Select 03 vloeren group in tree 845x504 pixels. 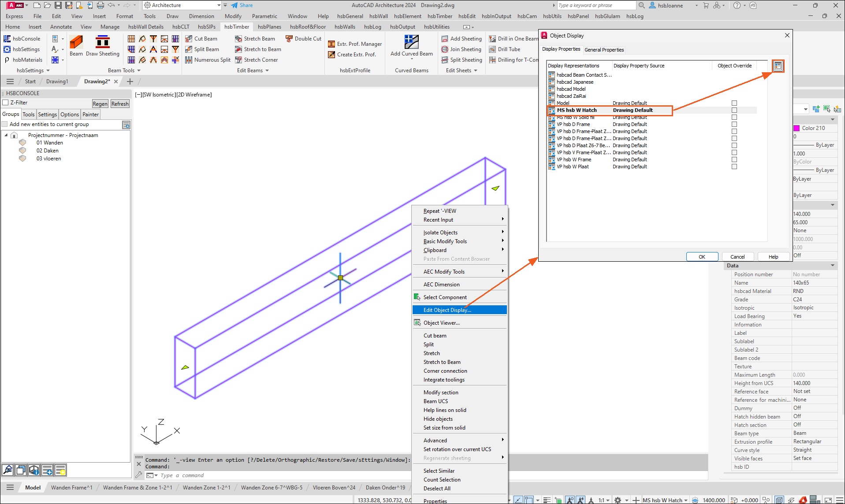click(x=48, y=159)
